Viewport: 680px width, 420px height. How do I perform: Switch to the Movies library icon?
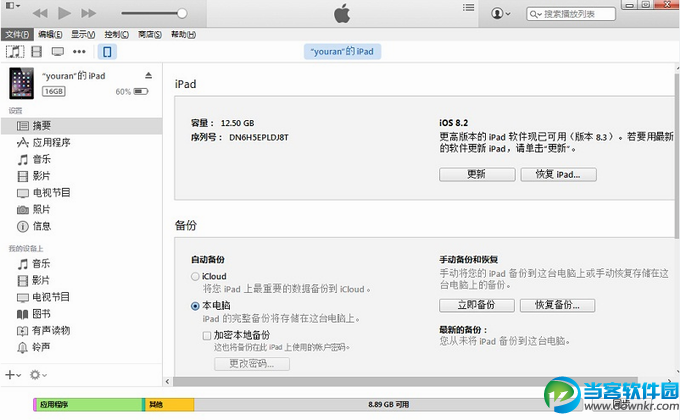[x=37, y=52]
